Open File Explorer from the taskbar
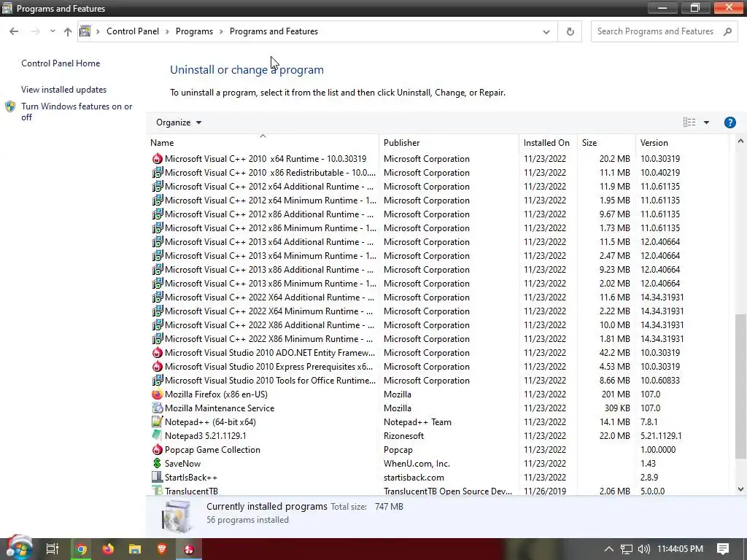 (x=135, y=549)
